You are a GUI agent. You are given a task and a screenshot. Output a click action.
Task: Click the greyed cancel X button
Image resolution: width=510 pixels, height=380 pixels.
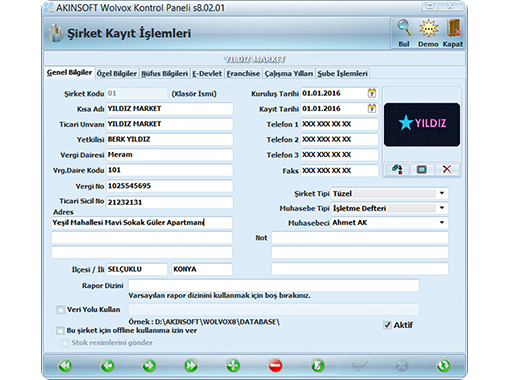(402, 366)
